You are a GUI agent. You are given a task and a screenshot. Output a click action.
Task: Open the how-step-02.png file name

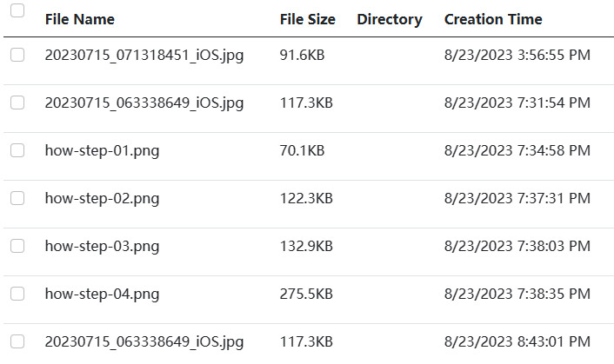[x=103, y=199]
